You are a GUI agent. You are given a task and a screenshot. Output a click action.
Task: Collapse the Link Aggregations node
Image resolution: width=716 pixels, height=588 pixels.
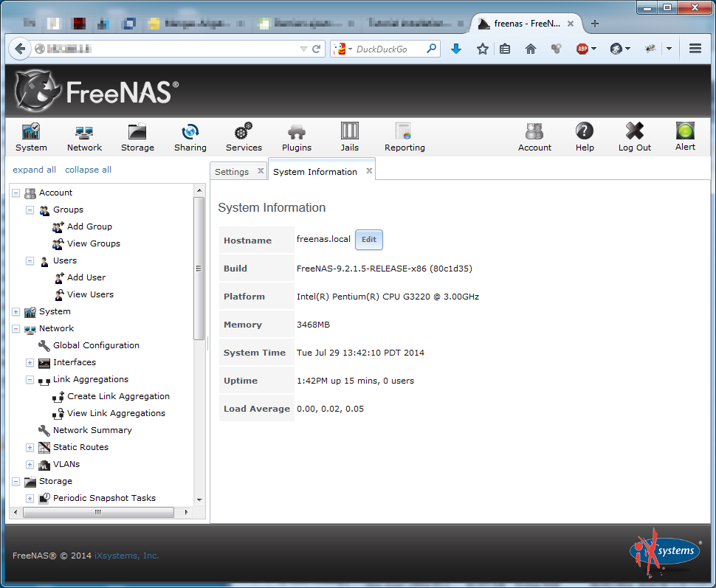pos(30,379)
